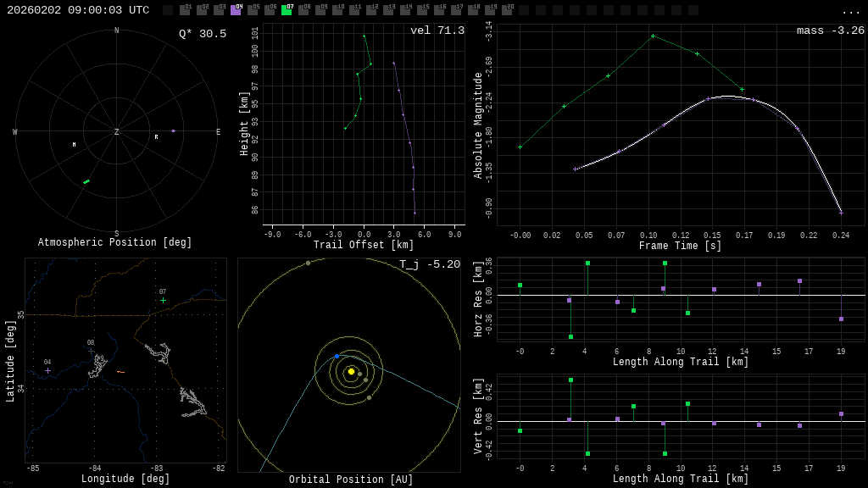Click the purple station 04 cross on map
Screen dimensions: 868x488
tap(47, 370)
